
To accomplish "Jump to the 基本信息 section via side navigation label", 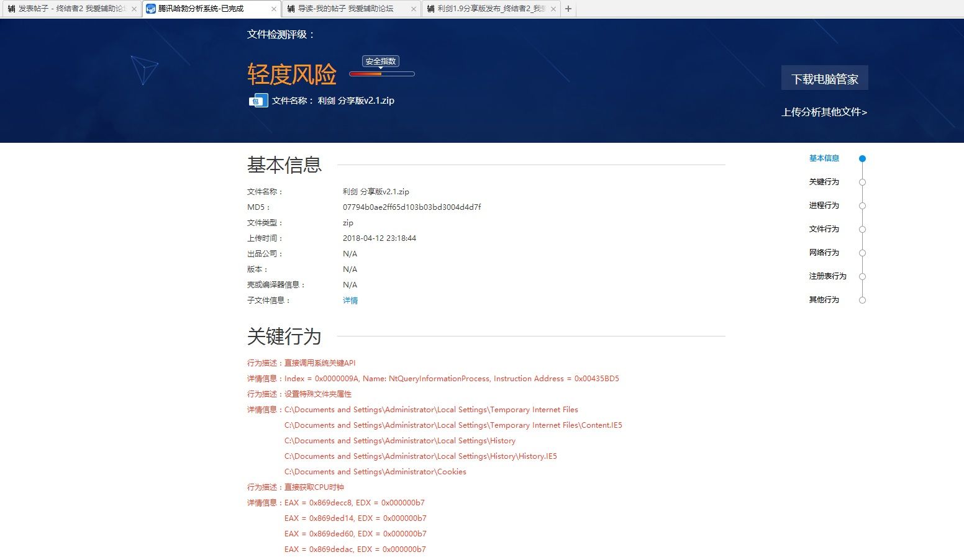I will pyautogui.click(x=824, y=158).
